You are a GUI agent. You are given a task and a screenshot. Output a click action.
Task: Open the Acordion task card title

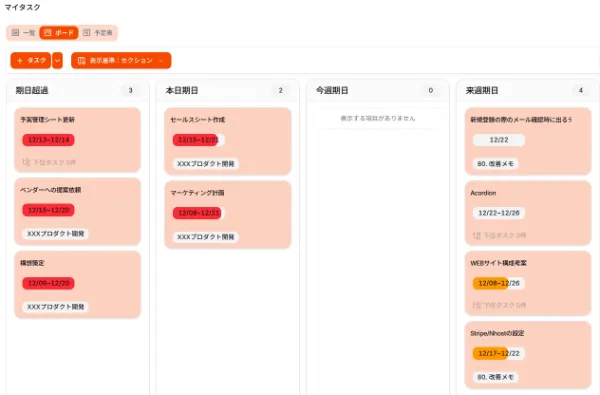(x=483, y=193)
